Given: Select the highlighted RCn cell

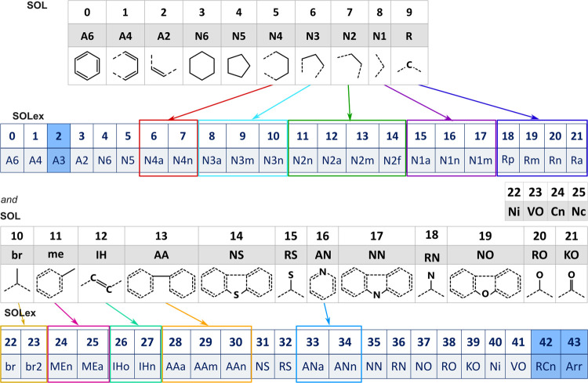Looking at the screenshot, I should point(546,366).
